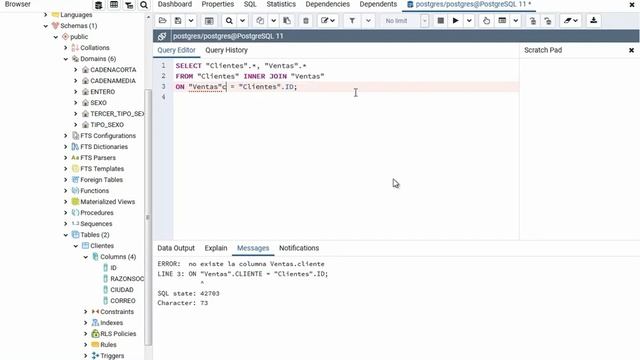
Task: Select the CIUDAD column
Action: (122, 290)
